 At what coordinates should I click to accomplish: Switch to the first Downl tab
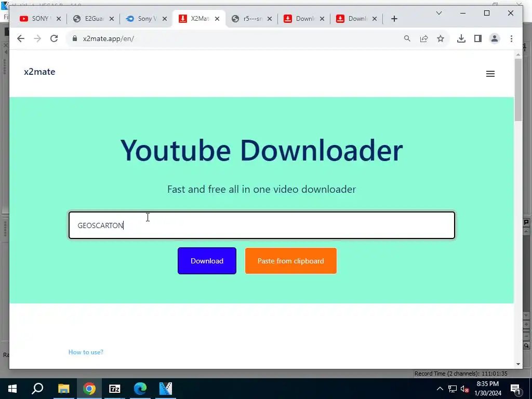point(304,19)
